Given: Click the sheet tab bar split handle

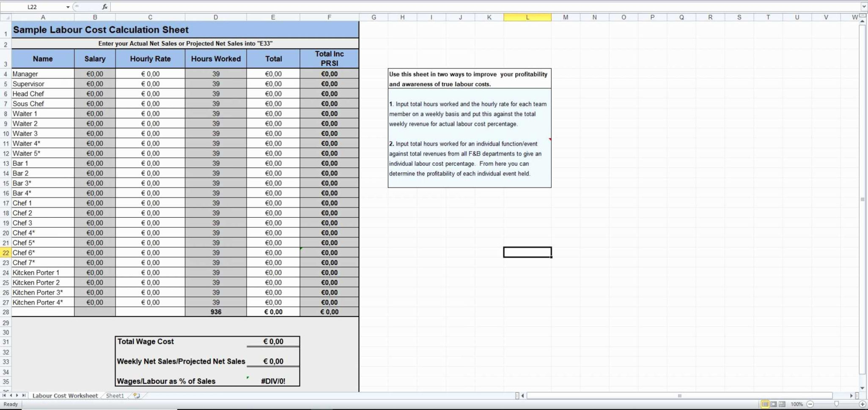Looking at the screenshot, I should [517, 396].
